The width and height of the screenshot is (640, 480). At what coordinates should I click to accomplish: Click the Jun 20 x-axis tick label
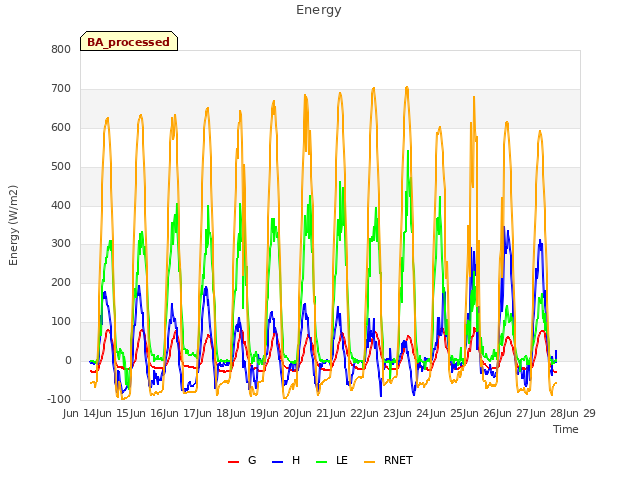click(x=280, y=413)
